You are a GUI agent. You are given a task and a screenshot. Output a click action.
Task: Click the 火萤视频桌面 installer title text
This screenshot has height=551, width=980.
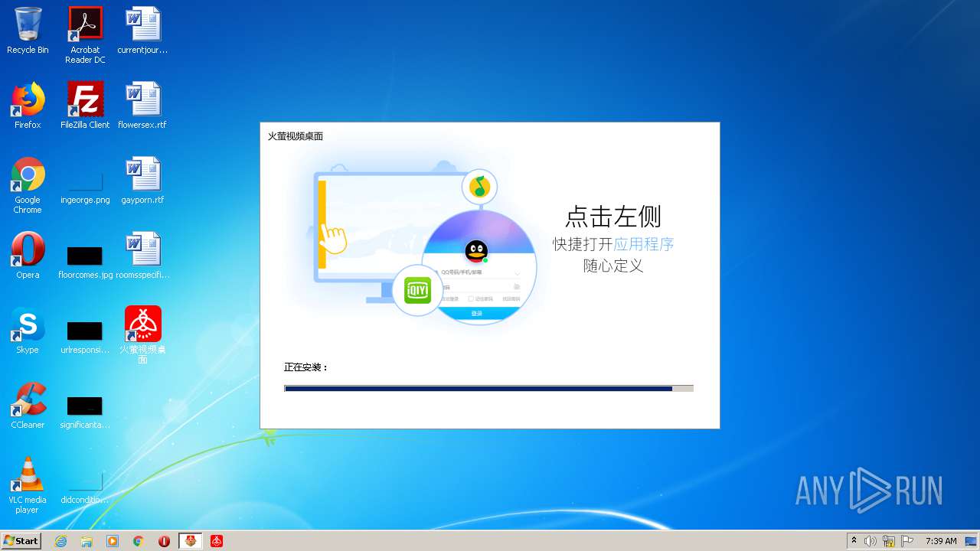coord(296,136)
